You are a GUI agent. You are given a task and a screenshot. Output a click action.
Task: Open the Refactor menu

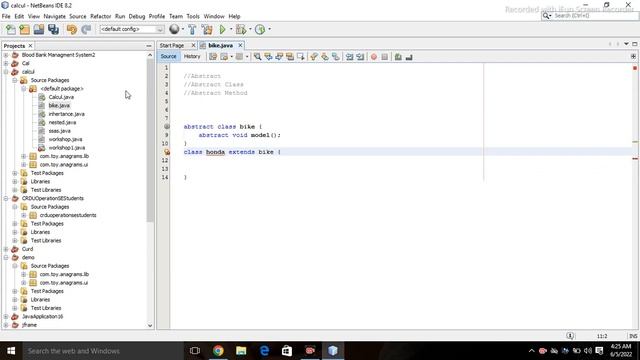[100, 16]
